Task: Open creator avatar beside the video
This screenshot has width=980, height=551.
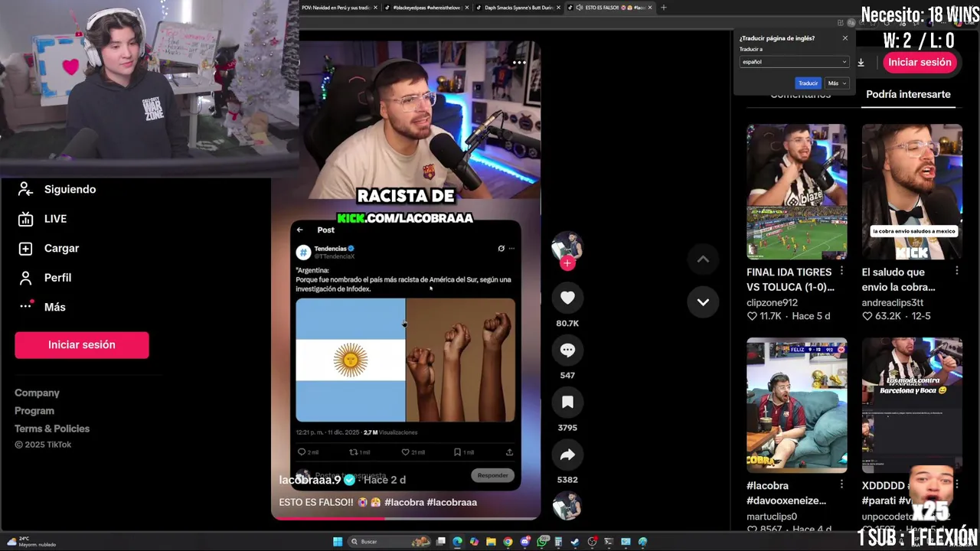Action: pyautogui.click(x=567, y=248)
